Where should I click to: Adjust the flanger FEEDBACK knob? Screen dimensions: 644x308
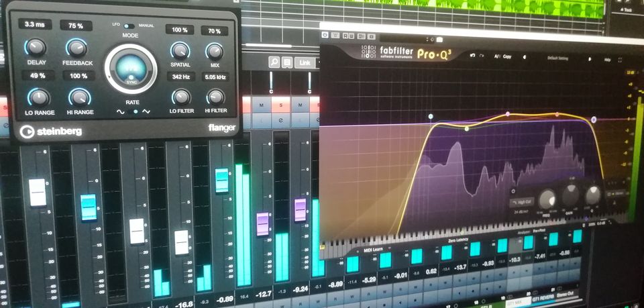click(x=76, y=48)
